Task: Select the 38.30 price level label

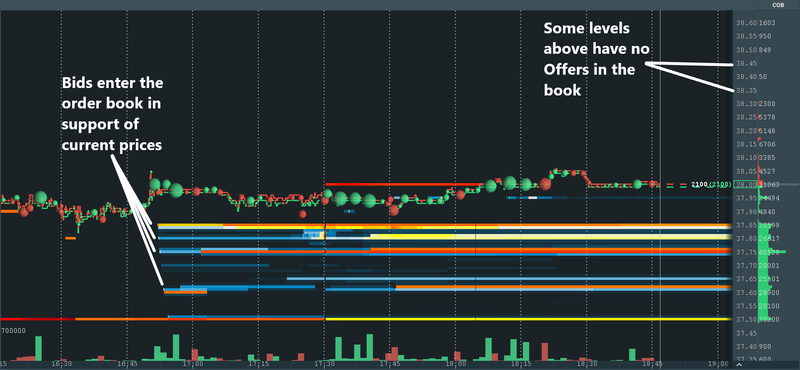Action: tap(746, 104)
